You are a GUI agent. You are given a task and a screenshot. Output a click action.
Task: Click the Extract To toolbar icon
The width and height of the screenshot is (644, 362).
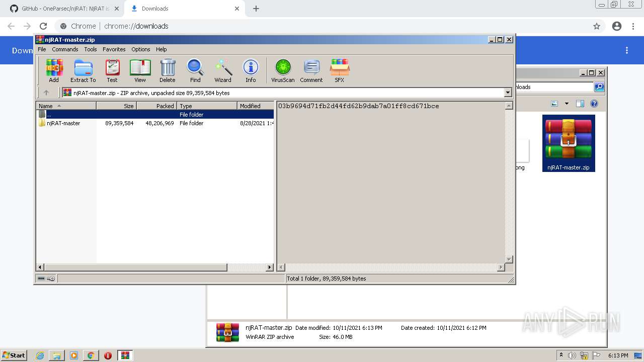click(83, 70)
